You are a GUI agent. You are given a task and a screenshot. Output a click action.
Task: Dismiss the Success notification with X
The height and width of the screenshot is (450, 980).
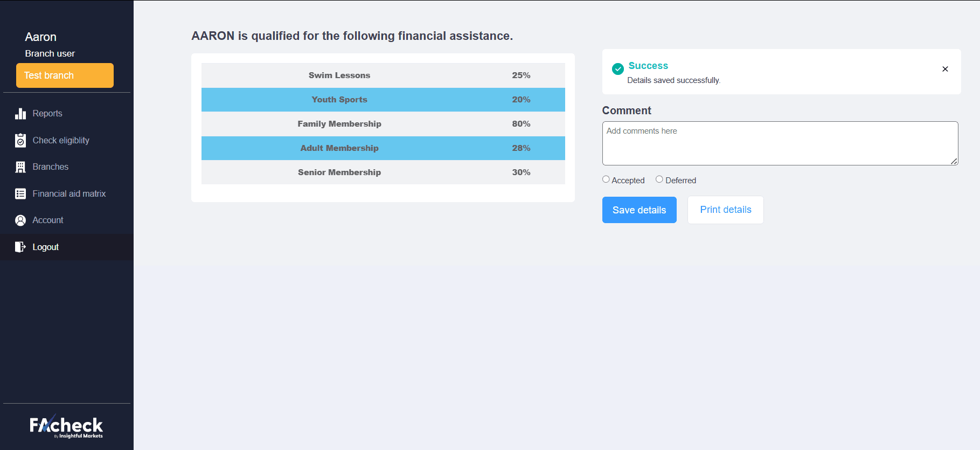(x=945, y=69)
